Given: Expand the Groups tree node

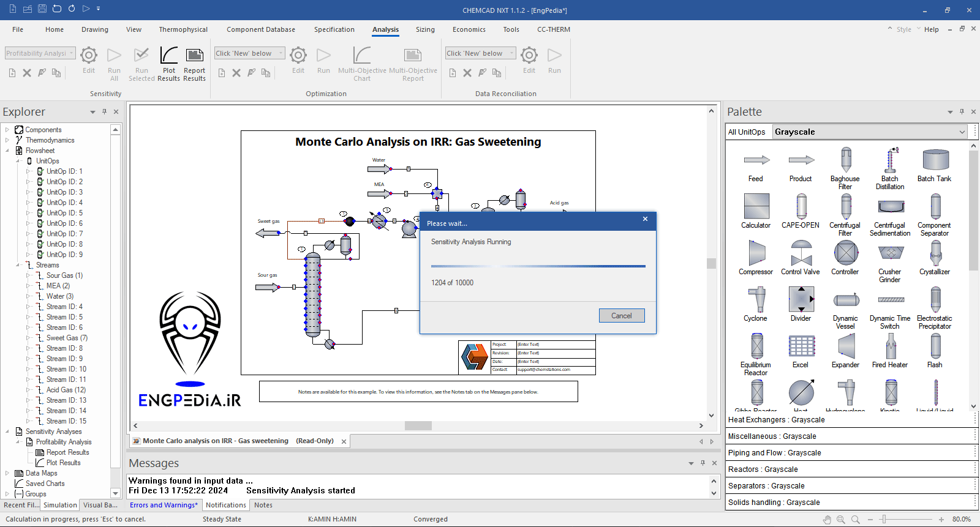Looking at the screenshot, I should click(x=7, y=494).
